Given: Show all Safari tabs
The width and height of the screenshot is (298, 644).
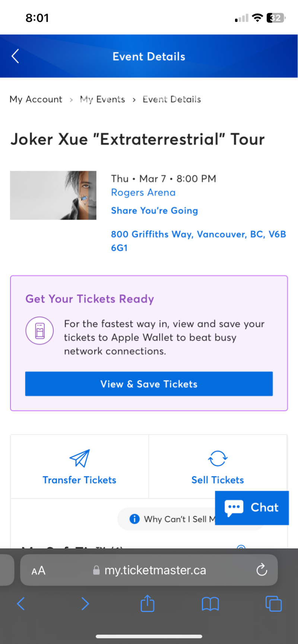Looking at the screenshot, I should click(273, 603).
